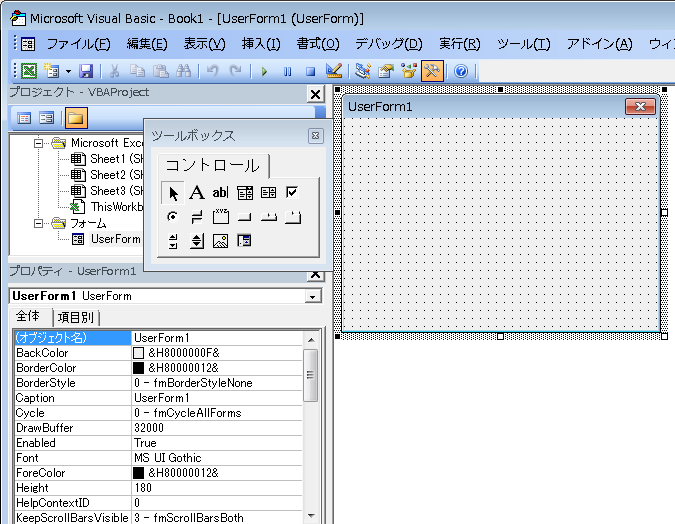The width and height of the screenshot is (675, 524).
Task: Click the Paste toolbar icon
Action: pyautogui.click(x=161, y=71)
